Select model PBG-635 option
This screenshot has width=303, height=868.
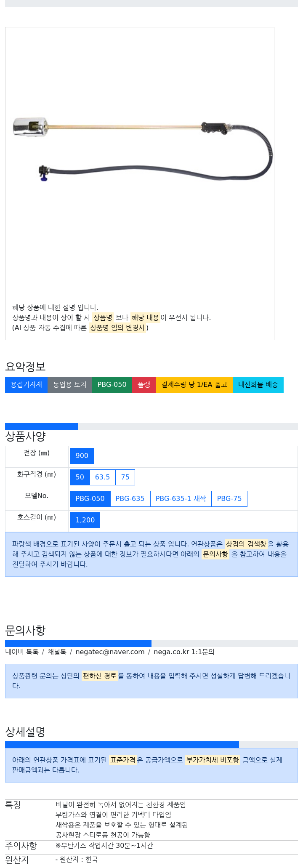130,499
